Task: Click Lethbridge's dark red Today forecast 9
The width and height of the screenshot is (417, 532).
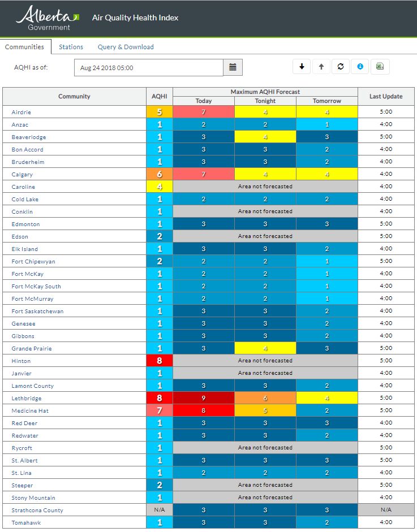Action: coord(204,399)
